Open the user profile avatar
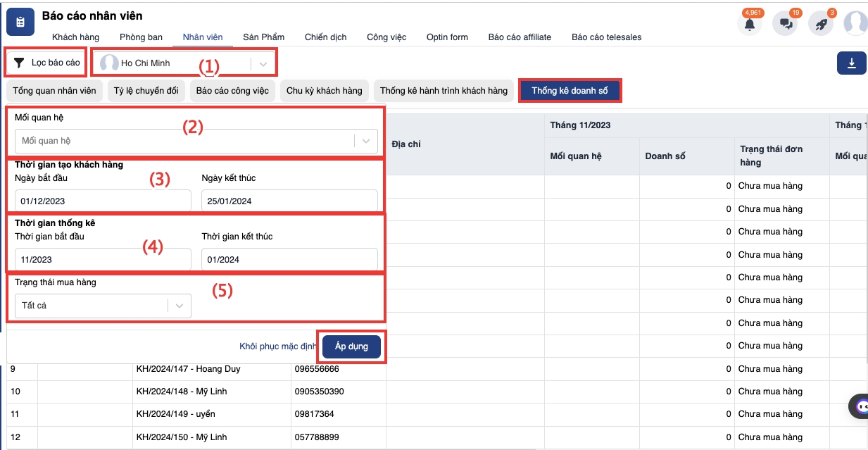Image resolution: width=868 pixels, height=450 pixels. pyautogui.click(x=856, y=23)
